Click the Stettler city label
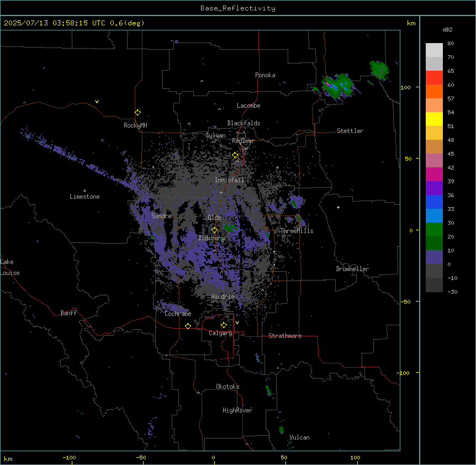This screenshot has width=476, height=465. coord(350,131)
